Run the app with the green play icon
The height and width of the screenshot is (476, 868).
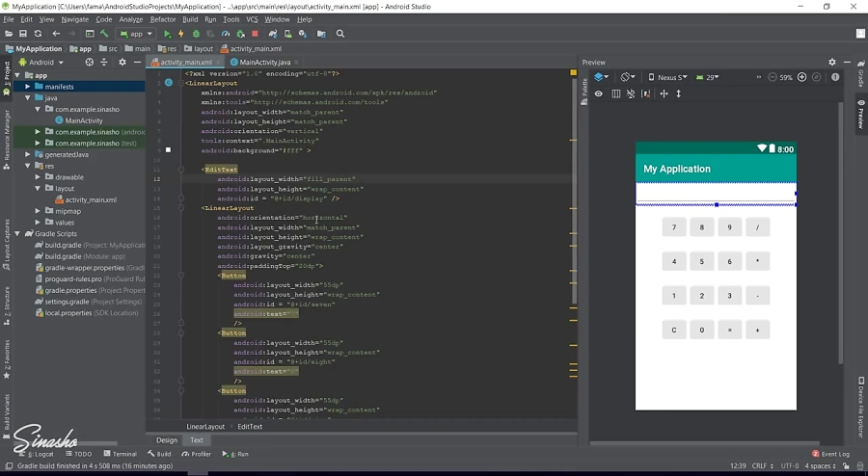click(167, 34)
